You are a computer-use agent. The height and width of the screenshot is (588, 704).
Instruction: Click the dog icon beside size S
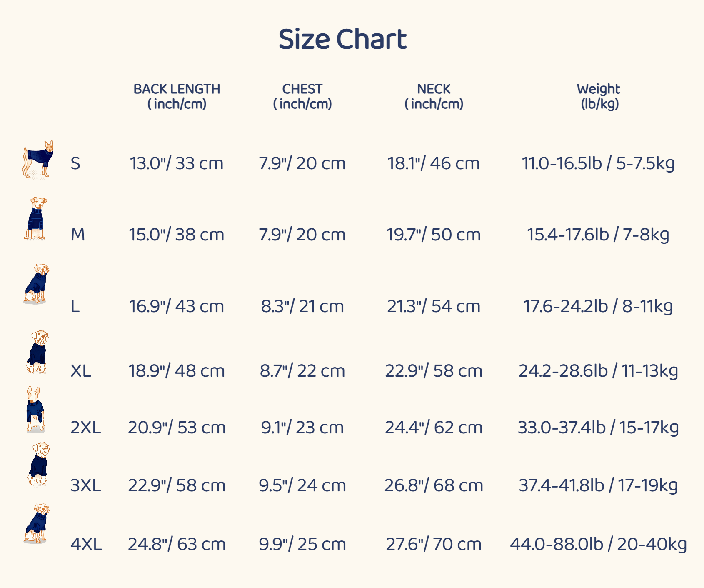[x=38, y=160]
